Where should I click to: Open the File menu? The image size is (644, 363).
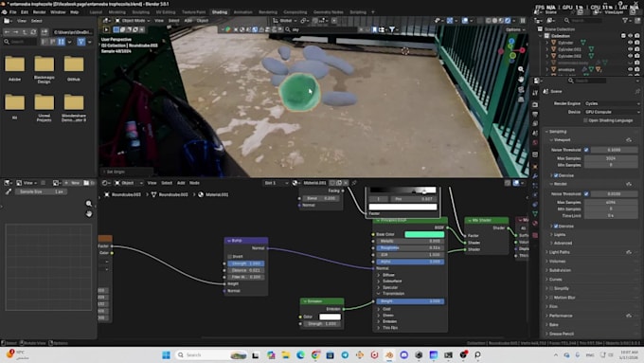(12, 12)
